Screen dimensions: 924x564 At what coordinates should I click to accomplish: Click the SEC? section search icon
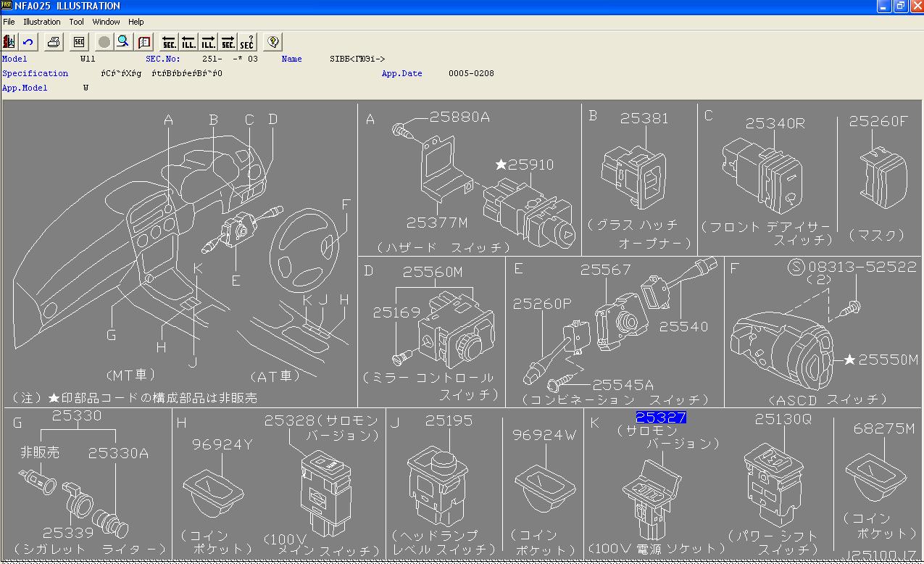pyautogui.click(x=247, y=42)
